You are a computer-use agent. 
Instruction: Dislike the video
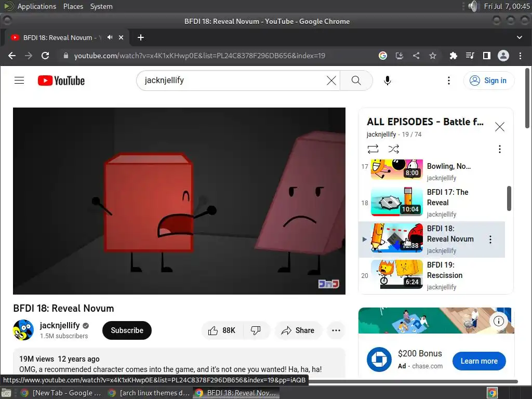click(256, 330)
